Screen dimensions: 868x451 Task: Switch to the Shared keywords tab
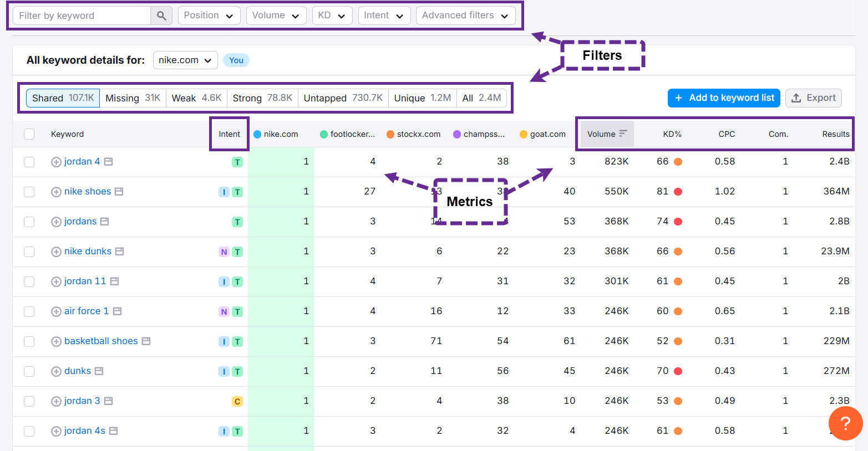[x=63, y=98]
